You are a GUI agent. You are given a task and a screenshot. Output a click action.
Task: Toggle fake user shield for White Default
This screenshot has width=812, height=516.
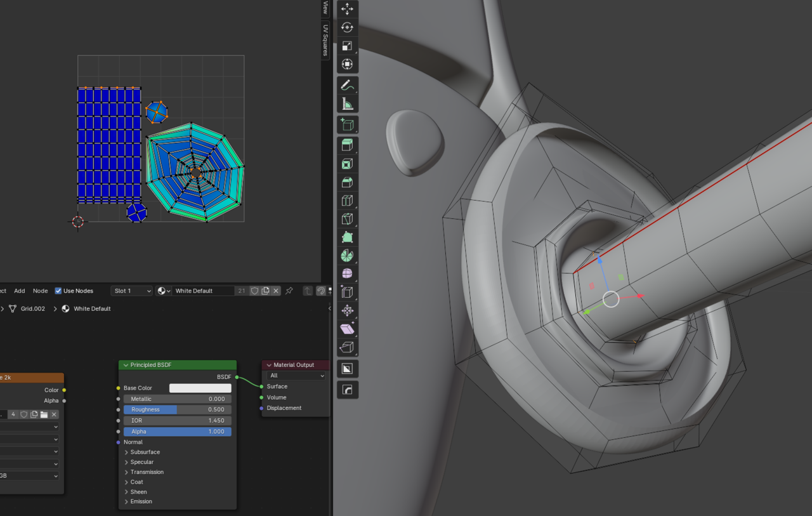(254, 291)
